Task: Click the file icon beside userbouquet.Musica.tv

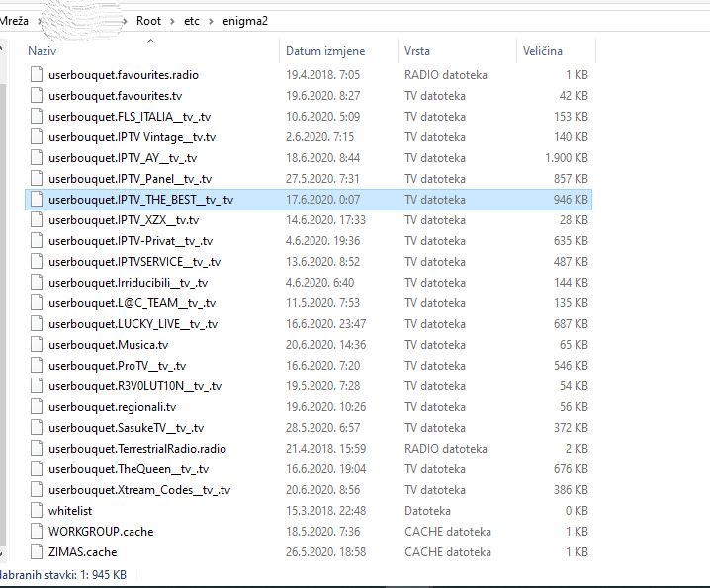Action: pos(38,345)
